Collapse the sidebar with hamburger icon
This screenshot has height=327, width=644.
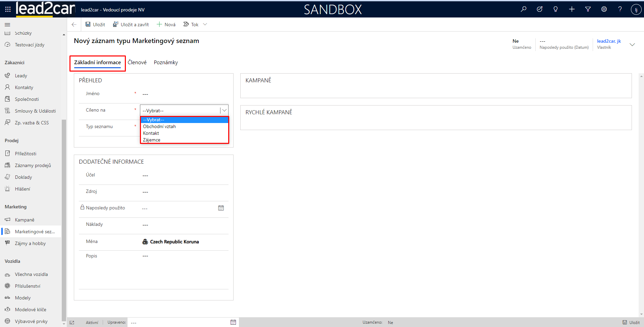click(x=7, y=25)
